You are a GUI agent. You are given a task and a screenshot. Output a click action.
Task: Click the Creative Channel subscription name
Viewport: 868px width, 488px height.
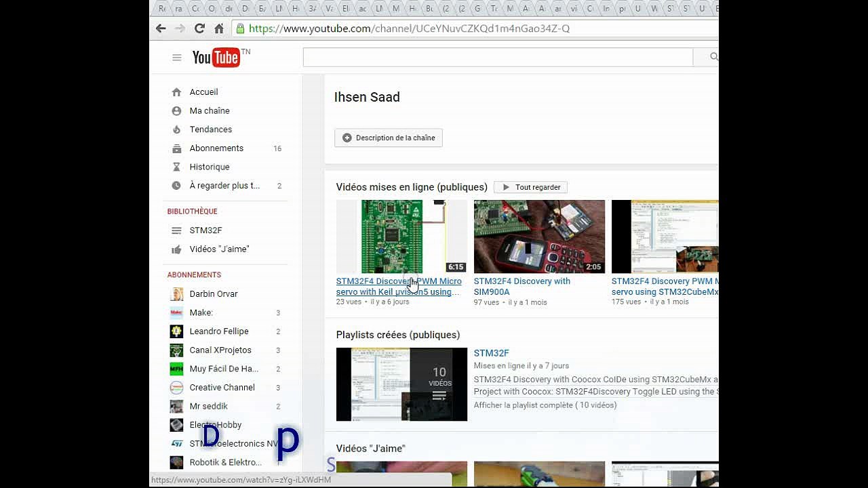222,388
